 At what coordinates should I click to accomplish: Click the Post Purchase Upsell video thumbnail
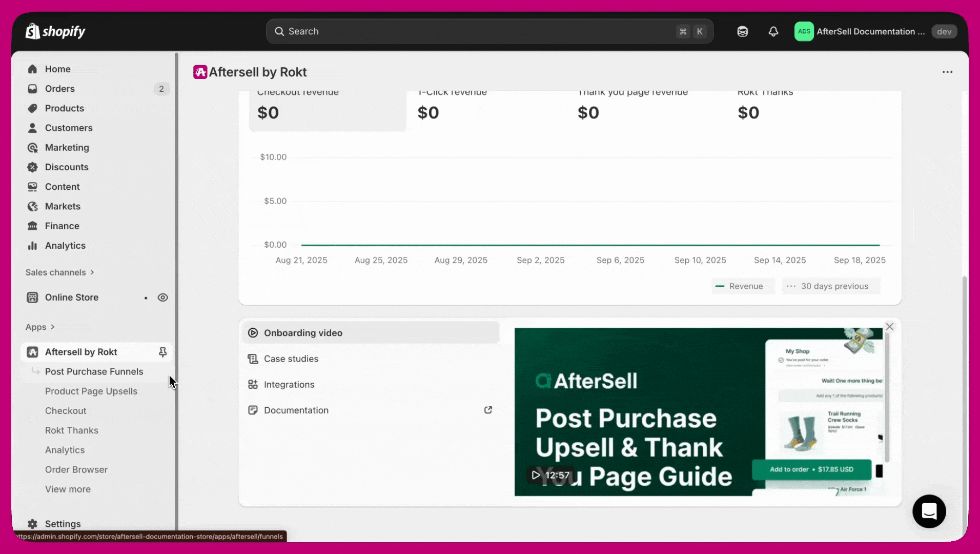[699, 412]
